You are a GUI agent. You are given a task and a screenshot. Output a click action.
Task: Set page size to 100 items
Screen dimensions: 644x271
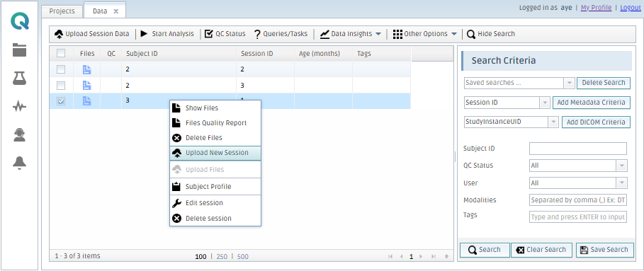pos(200,257)
